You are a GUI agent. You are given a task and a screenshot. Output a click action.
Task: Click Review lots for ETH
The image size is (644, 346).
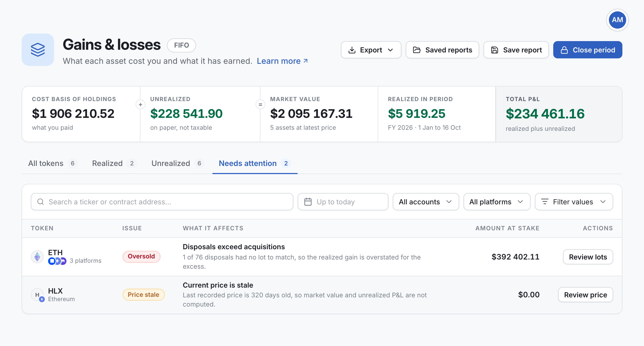point(588,257)
